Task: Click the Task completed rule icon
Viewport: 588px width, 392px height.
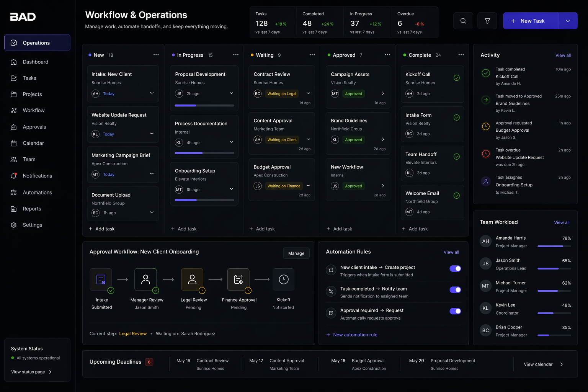Action: pyautogui.click(x=331, y=291)
